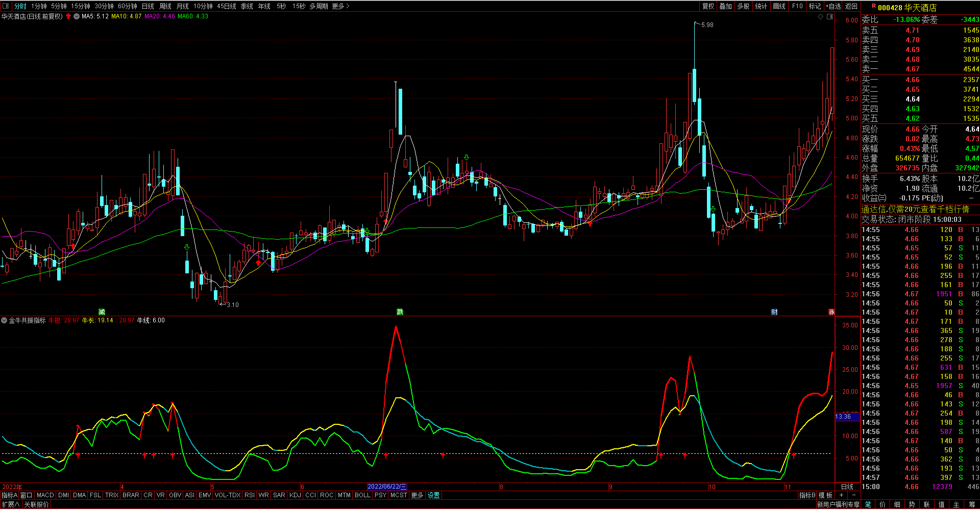Switch to 月线 monthly chart
The height and width of the screenshot is (510, 980).
click(183, 6)
